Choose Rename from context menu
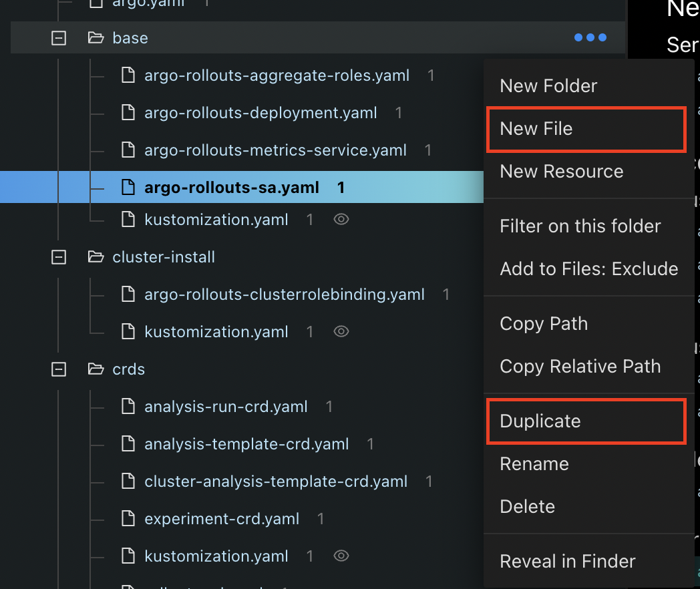Viewport: 700px width, 589px height. 588,464
